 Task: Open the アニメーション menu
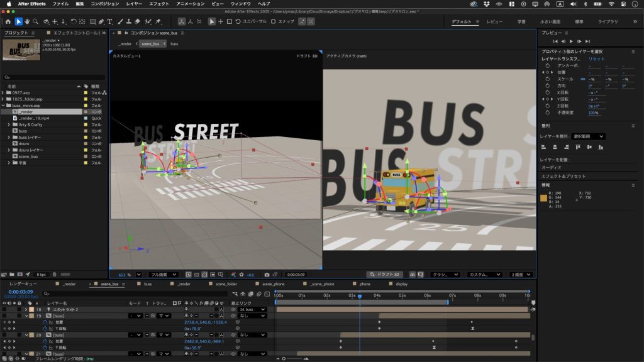click(189, 4)
